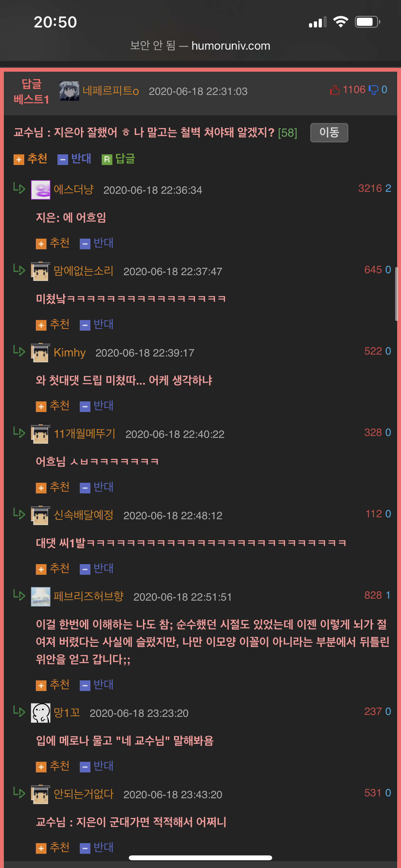Open the username 신속배달예정
This screenshot has width=401, height=868.
coord(84,515)
